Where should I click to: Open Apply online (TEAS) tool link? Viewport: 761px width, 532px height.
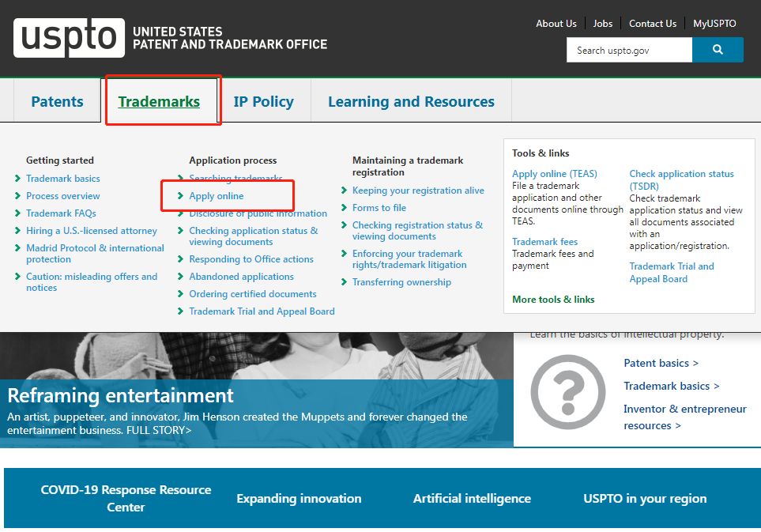[554, 174]
